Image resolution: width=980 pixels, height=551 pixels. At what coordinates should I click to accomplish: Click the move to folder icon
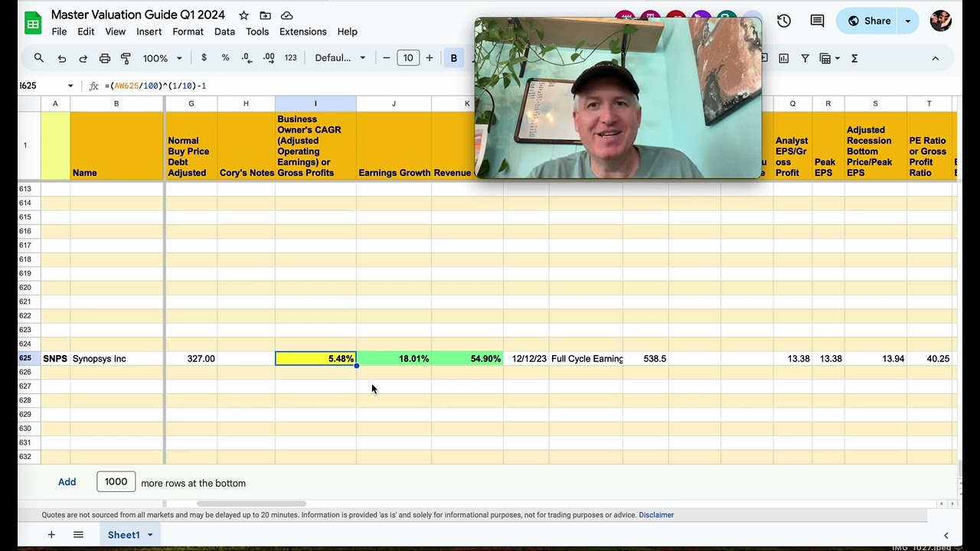[x=265, y=15]
